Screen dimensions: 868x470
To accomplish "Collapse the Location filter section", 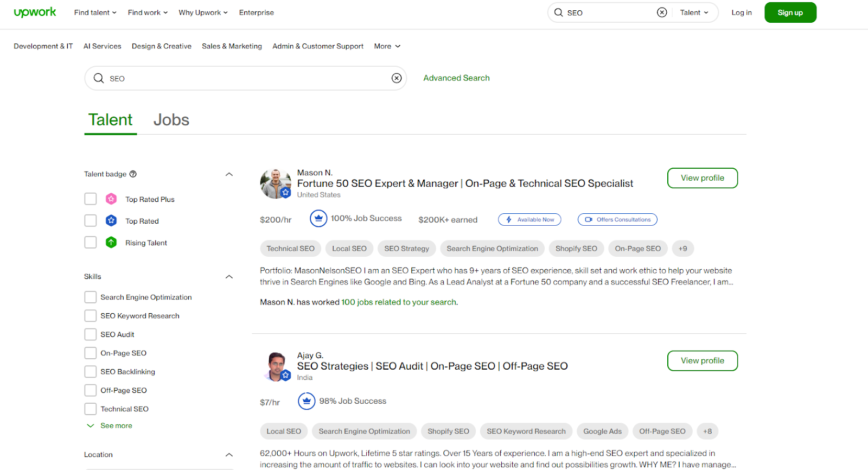I will click(x=229, y=455).
